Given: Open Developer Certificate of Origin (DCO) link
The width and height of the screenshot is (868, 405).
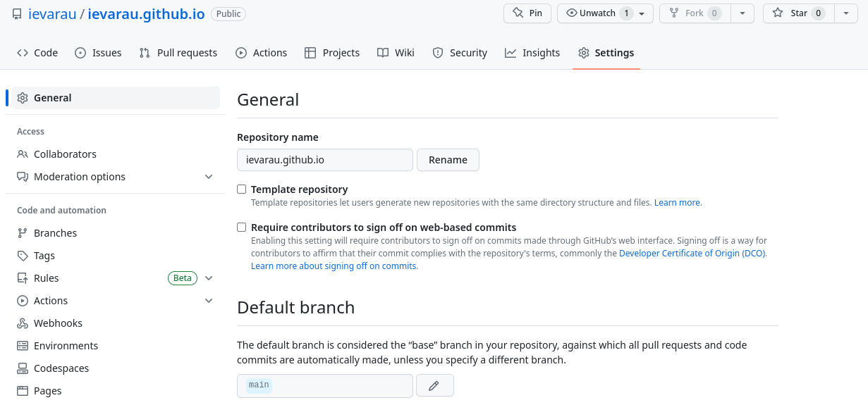Looking at the screenshot, I should pyautogui.click(x=692, y=254).
